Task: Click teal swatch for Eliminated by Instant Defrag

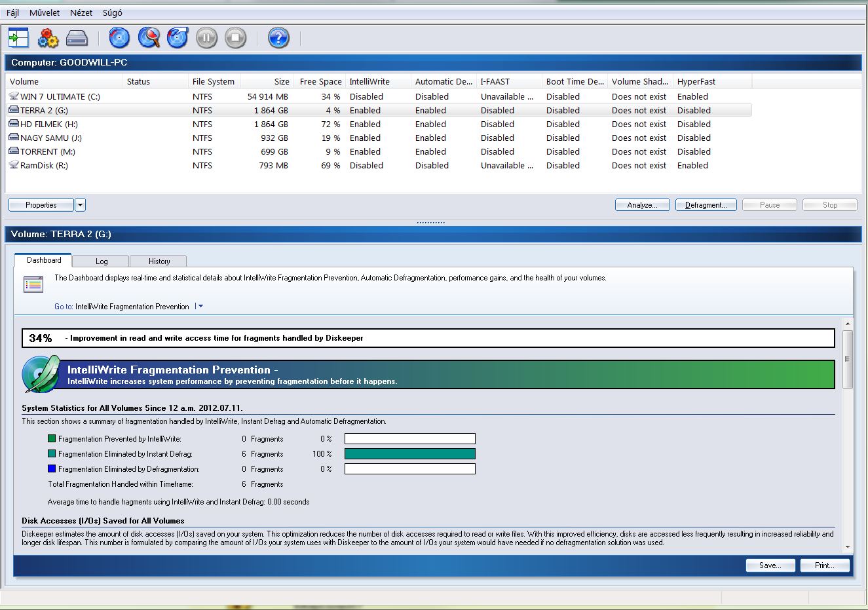Action: [52, 453]
